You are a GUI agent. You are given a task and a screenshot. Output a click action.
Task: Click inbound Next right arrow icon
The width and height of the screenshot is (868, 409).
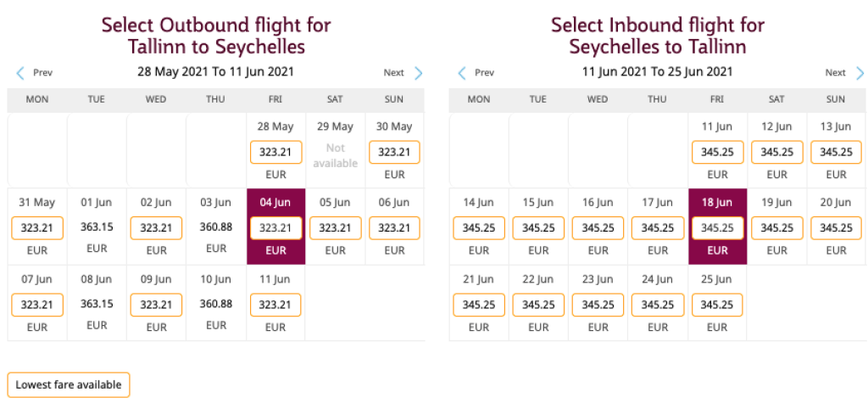click(859, 73)
